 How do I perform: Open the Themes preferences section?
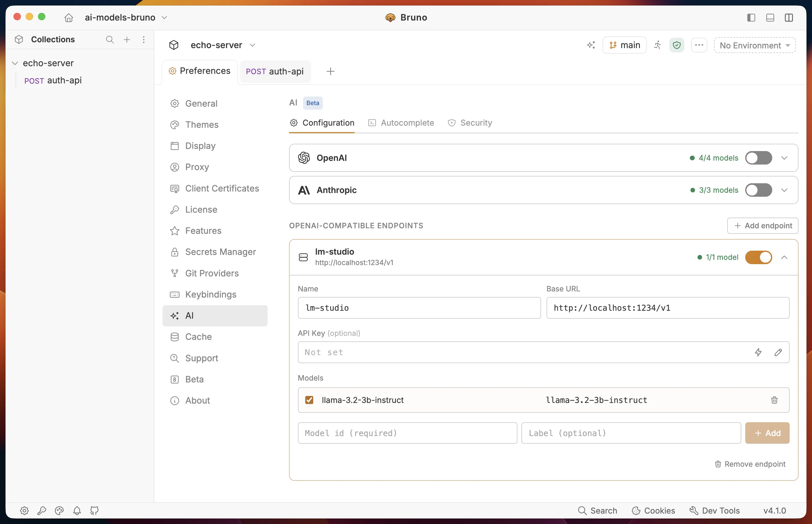[215, 124]
